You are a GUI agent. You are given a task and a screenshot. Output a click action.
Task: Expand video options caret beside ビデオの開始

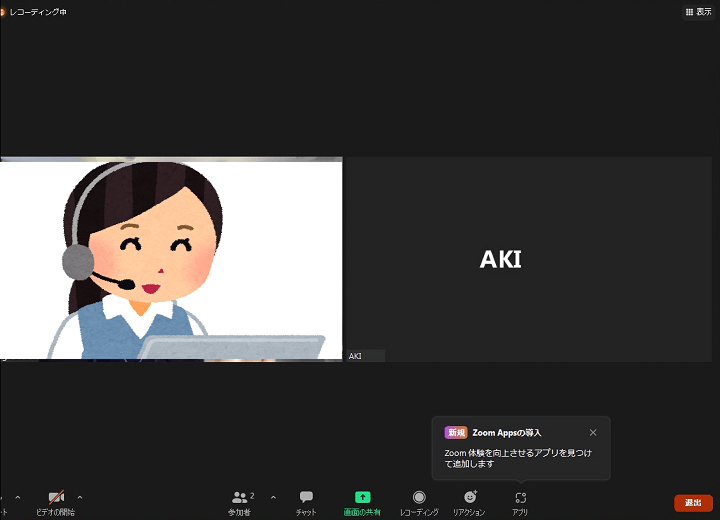click(80, 497)
